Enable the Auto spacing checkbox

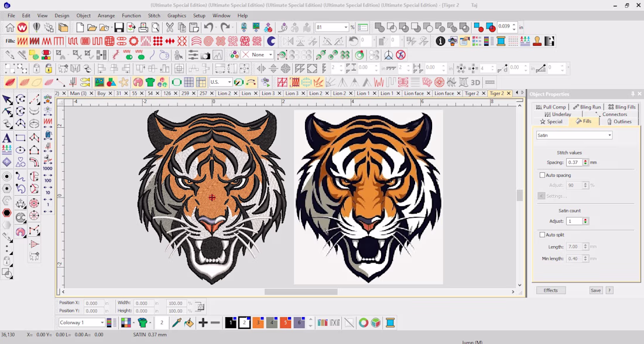coord(542,175)
